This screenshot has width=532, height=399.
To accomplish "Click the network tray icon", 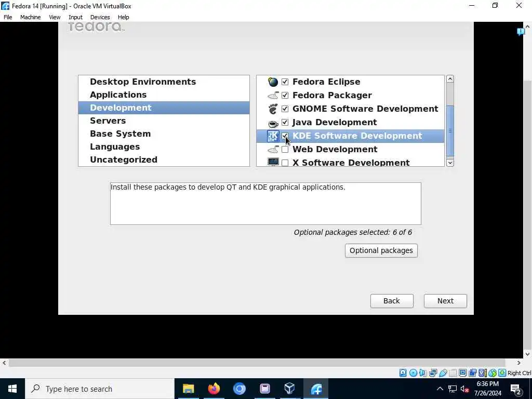I will pyautogui.click(x=453, y=389).
